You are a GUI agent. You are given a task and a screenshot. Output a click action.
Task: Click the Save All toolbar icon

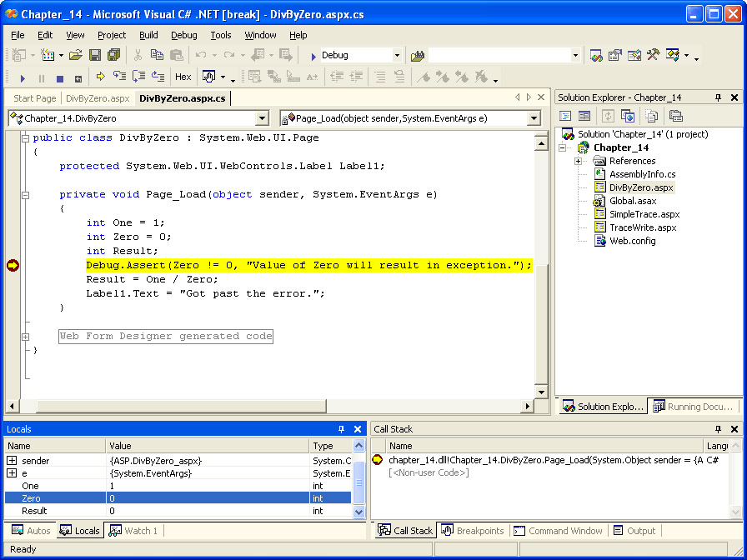tap(112, 55)
